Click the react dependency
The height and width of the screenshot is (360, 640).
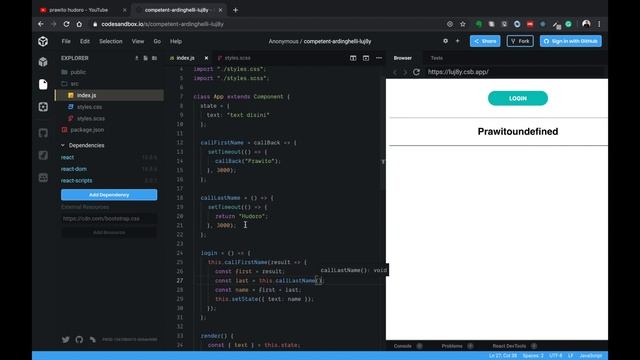point(67,158)
